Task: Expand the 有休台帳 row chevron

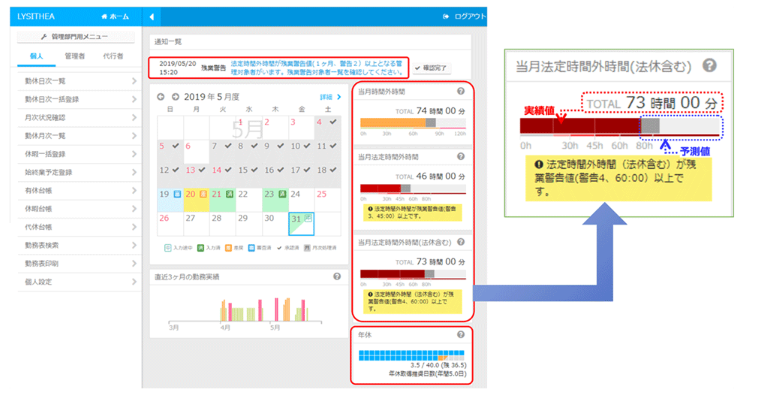Action: 134,191
